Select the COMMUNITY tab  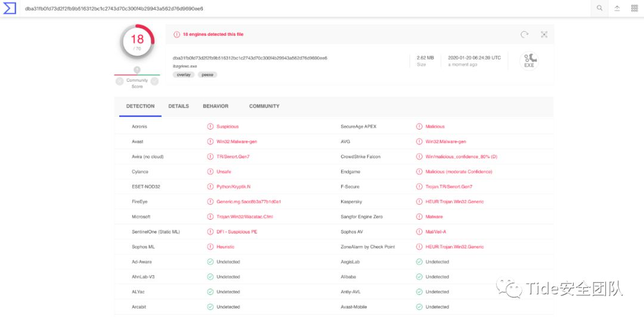click(x=264, y=106)
